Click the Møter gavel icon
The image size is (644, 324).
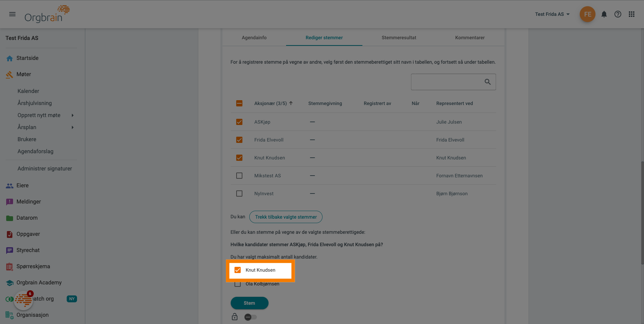(x=10, y=74)
